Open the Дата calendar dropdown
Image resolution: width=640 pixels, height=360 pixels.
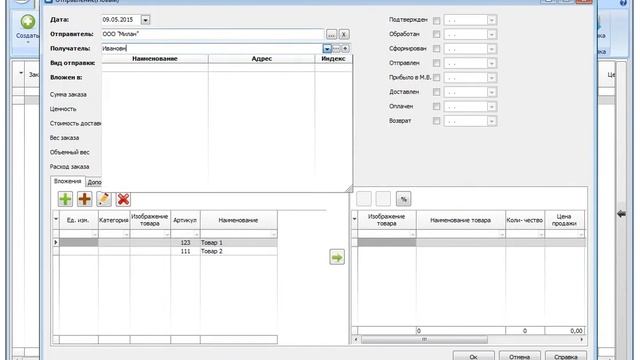click(145, 20)
